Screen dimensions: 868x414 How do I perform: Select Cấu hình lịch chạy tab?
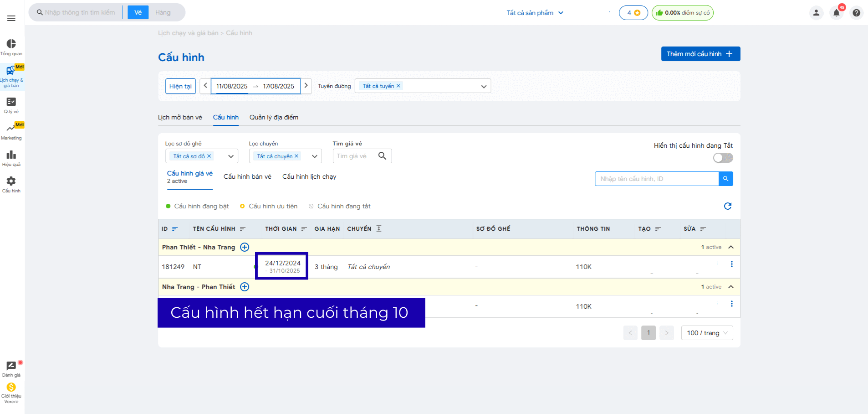point(309,176)
